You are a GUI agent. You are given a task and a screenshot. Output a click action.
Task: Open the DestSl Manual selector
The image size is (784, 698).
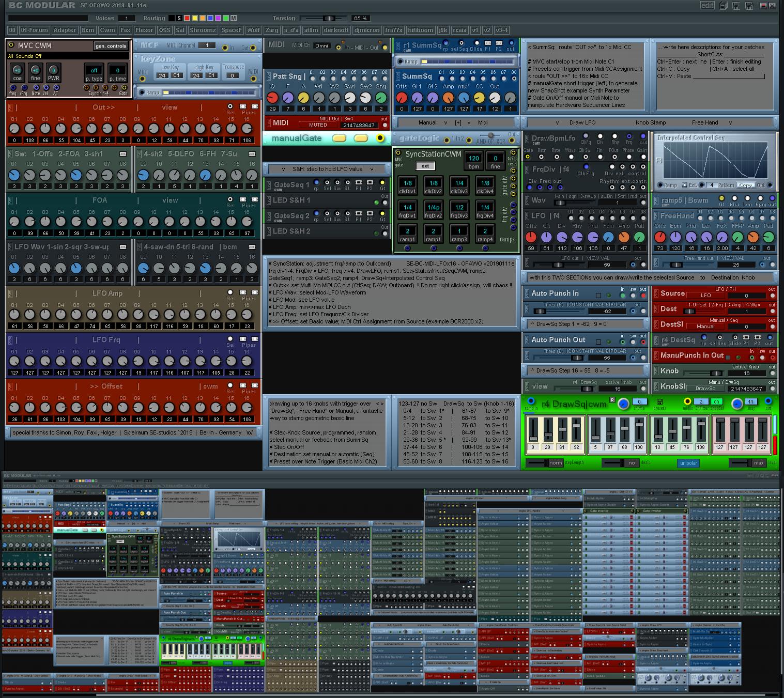(x=705, y=327)
